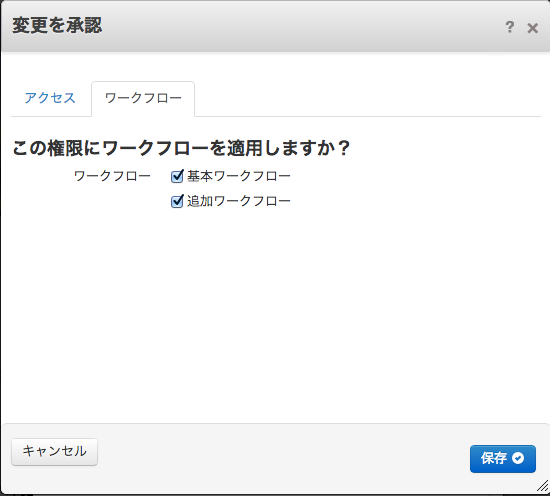Image resolution: width=550 pixels, height=496 pixels.
Task: Select the ワークフロー tab
Action: 143,99
